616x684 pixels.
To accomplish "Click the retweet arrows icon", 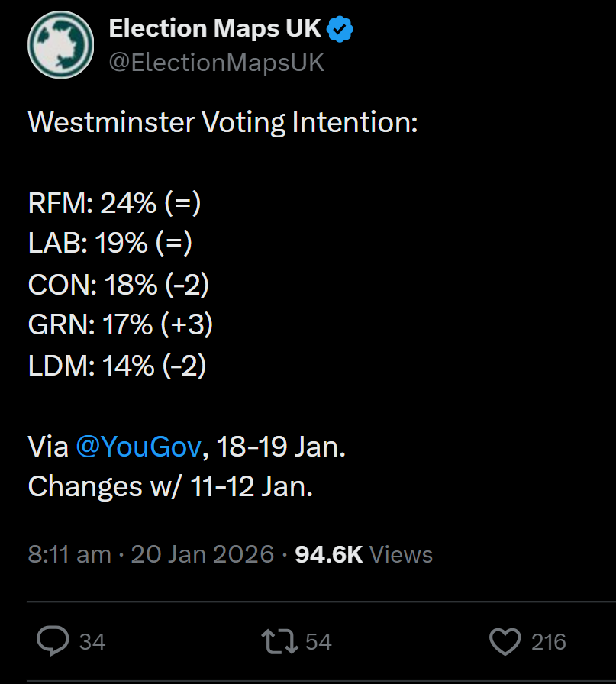I will pos(279,642).
